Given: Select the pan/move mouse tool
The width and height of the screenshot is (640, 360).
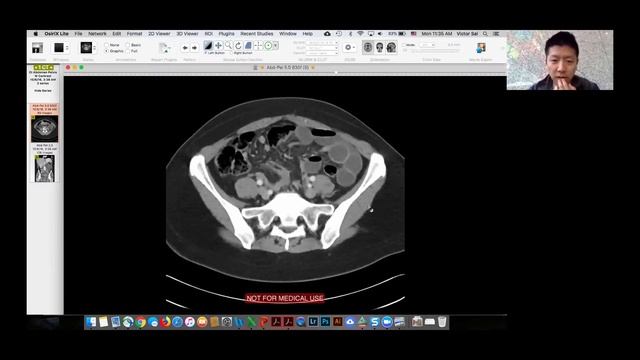Looking at the screenshot, I should pos(218,45).
